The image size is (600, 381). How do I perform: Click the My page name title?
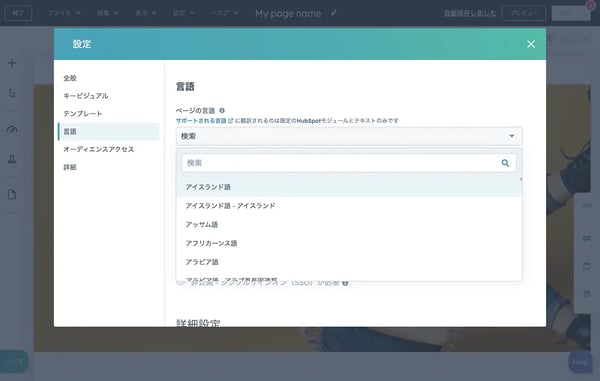[x=288, y=13]
